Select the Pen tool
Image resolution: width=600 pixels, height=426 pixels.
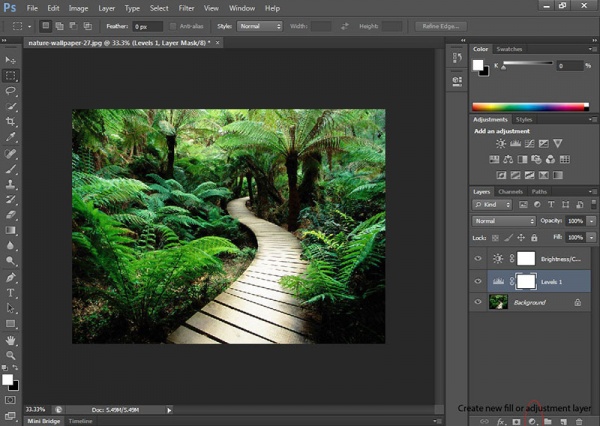point(11,277)
